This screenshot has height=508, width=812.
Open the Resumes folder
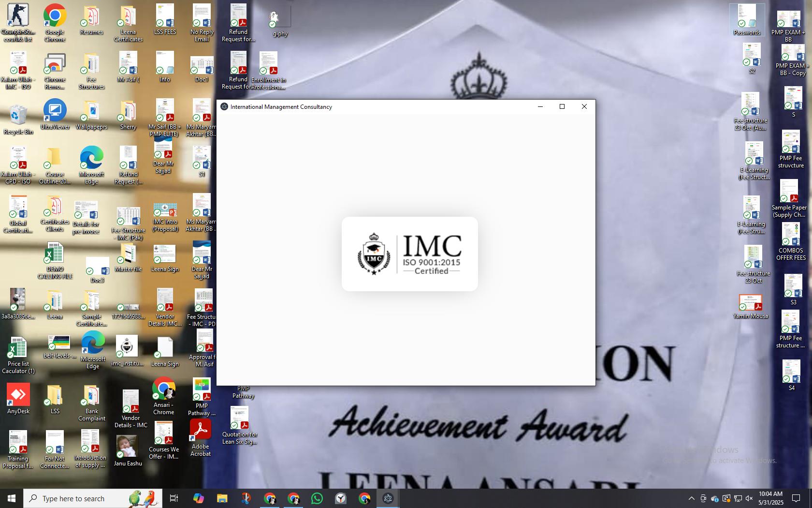91,21
